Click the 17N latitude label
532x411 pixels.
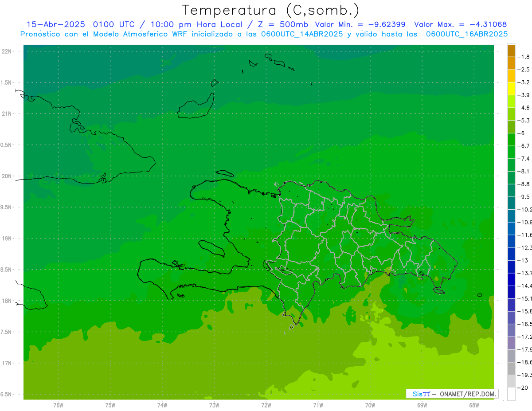(x=7, y=363)
